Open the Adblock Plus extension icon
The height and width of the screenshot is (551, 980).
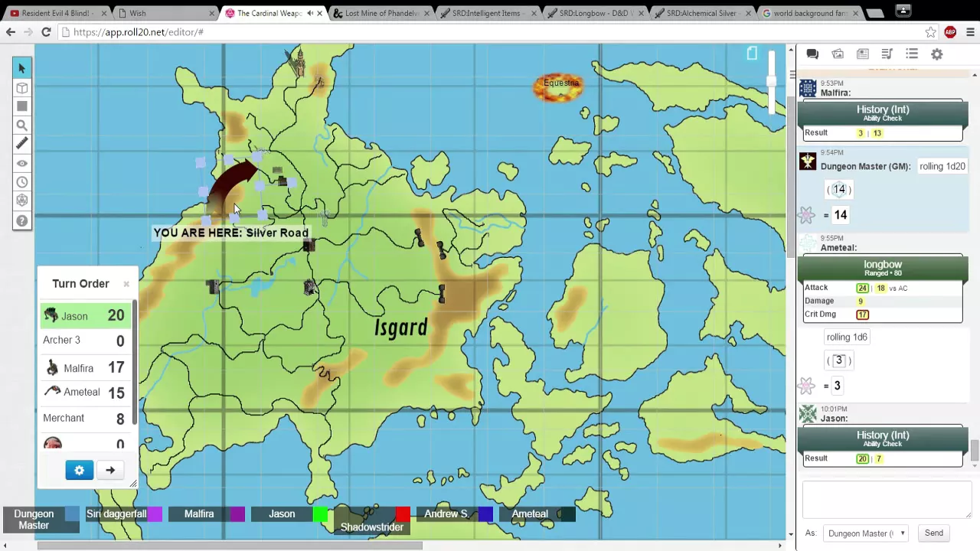950,32
